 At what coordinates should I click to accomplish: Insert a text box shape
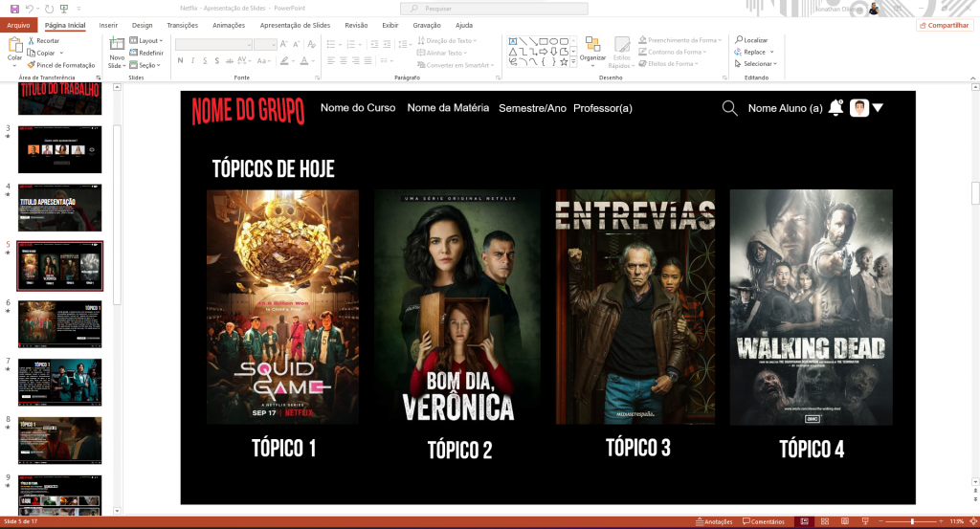513,41
